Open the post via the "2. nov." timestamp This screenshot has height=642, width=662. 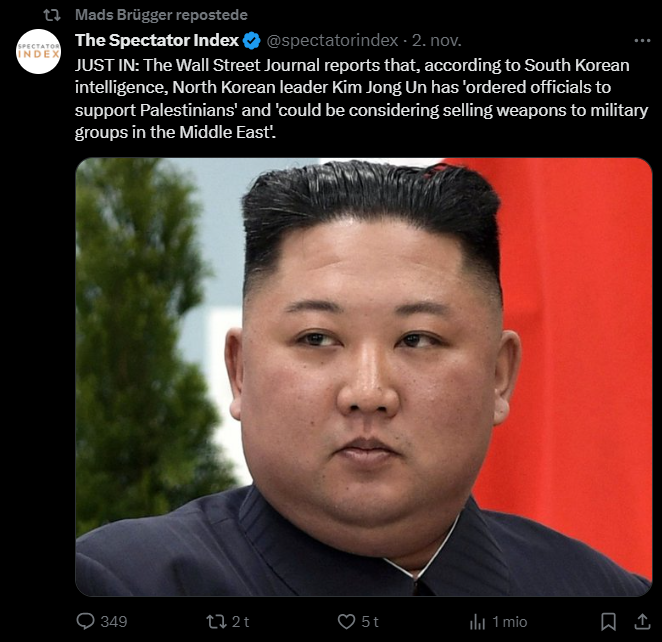click(x=437, y=41)
